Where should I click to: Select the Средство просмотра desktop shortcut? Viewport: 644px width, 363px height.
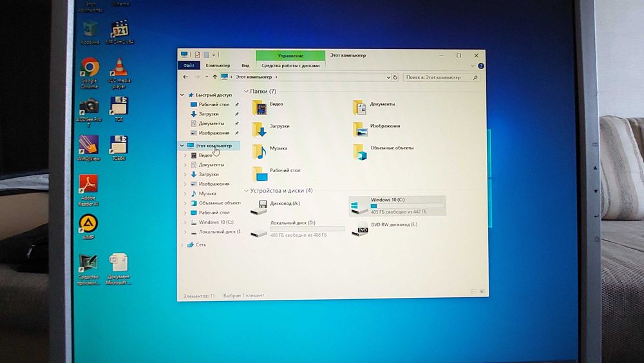(88, 270)
